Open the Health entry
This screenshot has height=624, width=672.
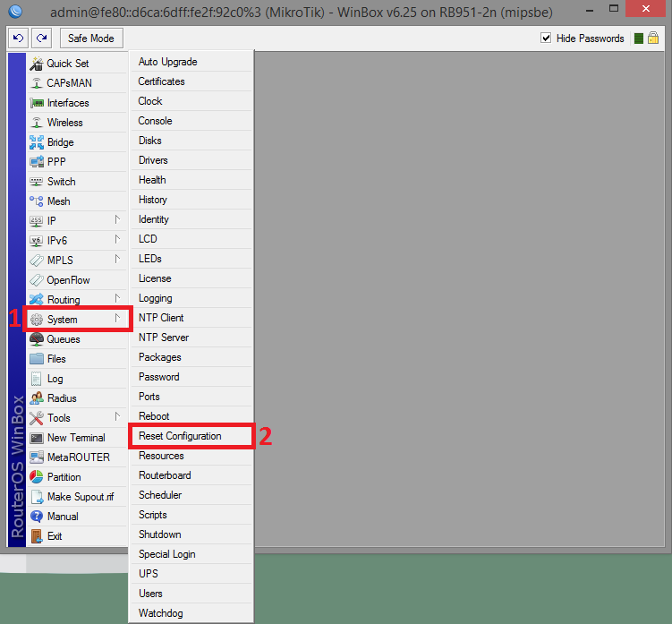tap(191, 180)
